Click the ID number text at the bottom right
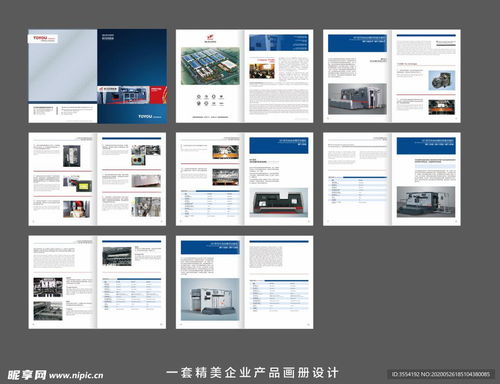Viewport: 500px width, 384px height. 441,374
